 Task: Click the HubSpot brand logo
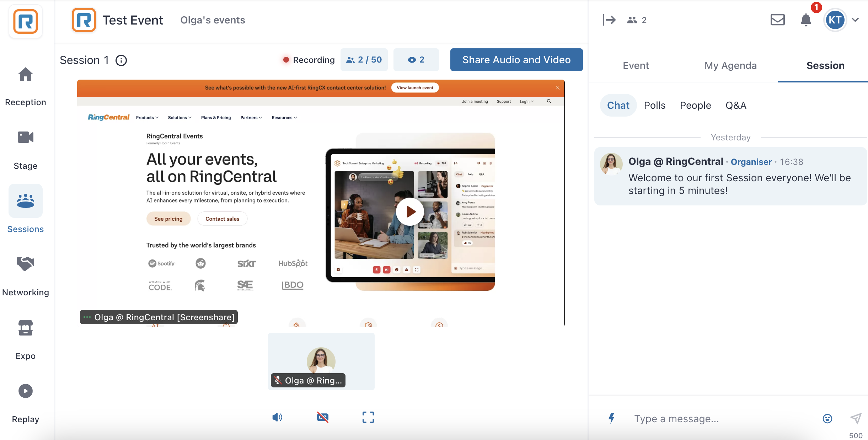coord(293,263)
